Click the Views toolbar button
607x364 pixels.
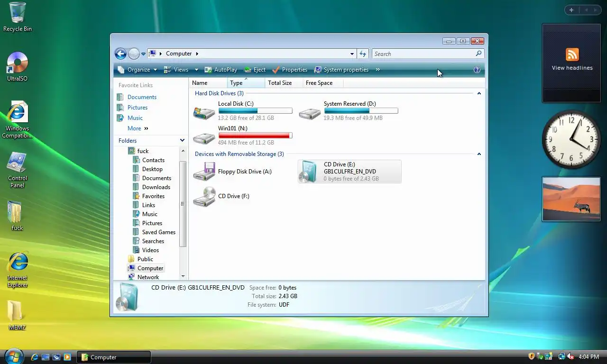coord(176,70)
